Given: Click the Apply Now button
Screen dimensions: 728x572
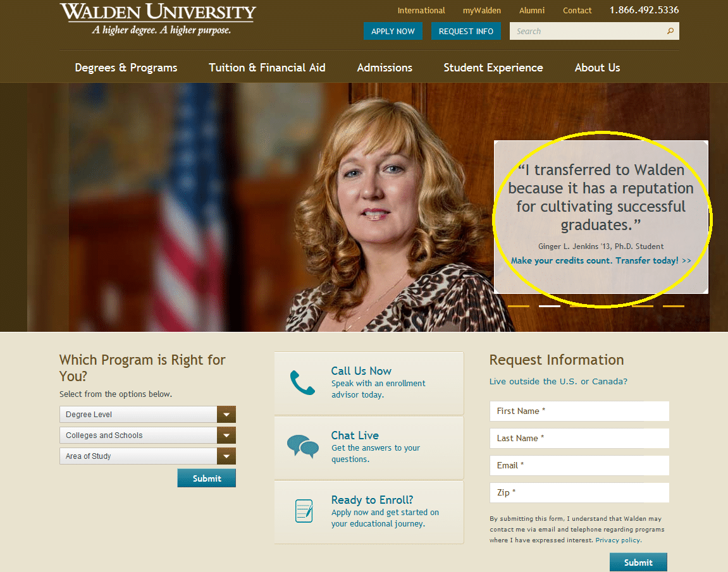Looking at the screenshot, I should coord(393,31).
